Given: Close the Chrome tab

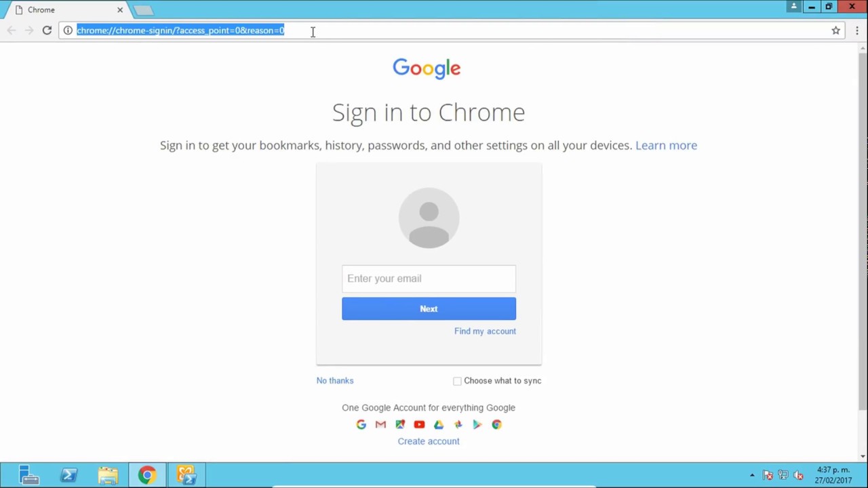Looking at the screenshot, I should pyautogui.click(x=120, y=9).
